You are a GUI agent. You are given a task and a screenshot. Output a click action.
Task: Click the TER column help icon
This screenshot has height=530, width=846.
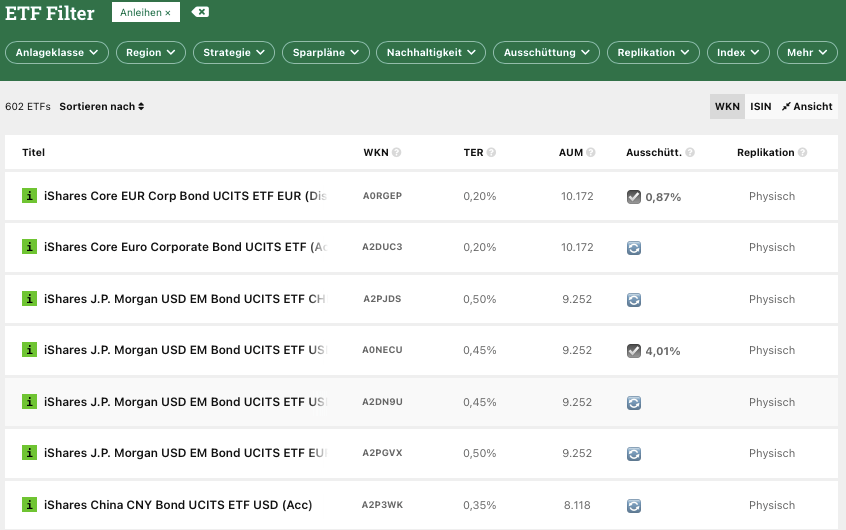tap(491, 153)
